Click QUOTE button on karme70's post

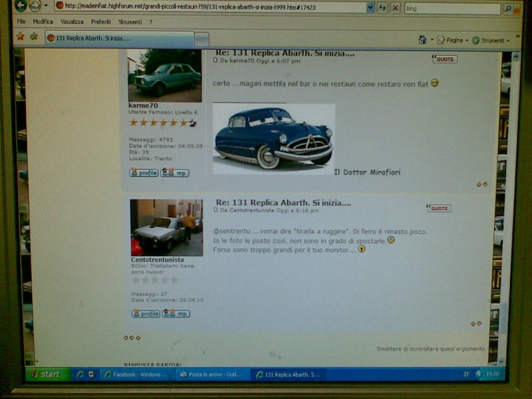point(444,59)
